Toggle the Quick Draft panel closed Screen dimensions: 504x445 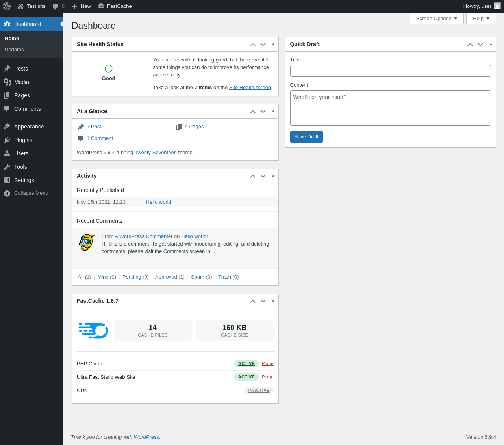coord(491,44)
